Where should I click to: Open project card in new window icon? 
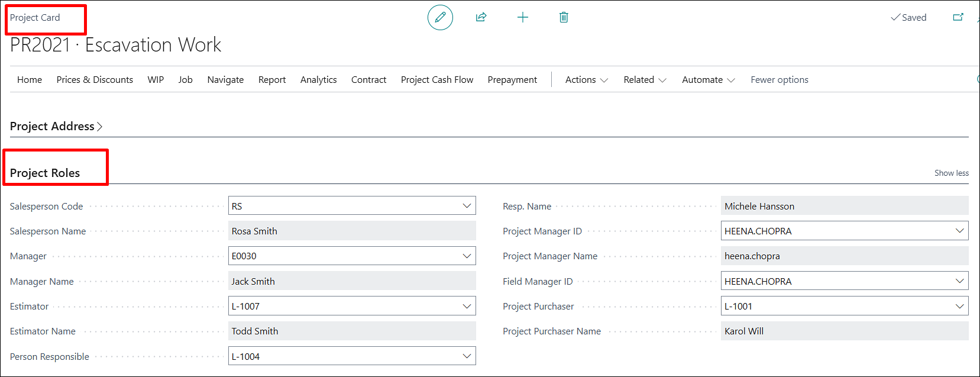(x=958, y=17)
